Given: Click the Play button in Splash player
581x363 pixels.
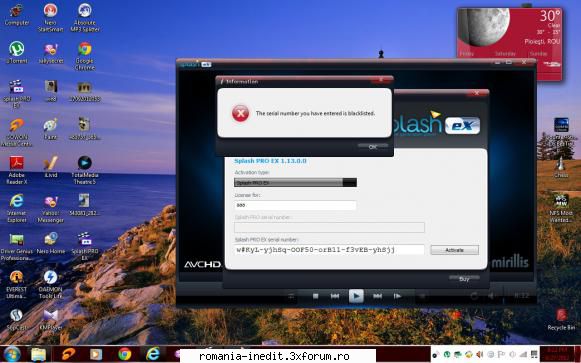Looking at the screenshot, I should click(x=356, y=296).
